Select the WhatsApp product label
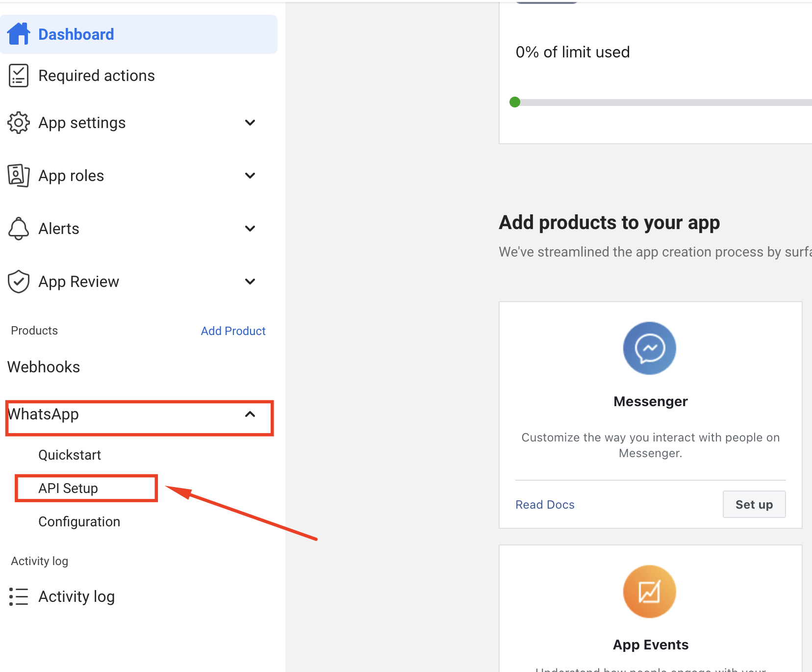812x672 pixels. [x=43, y=414]
